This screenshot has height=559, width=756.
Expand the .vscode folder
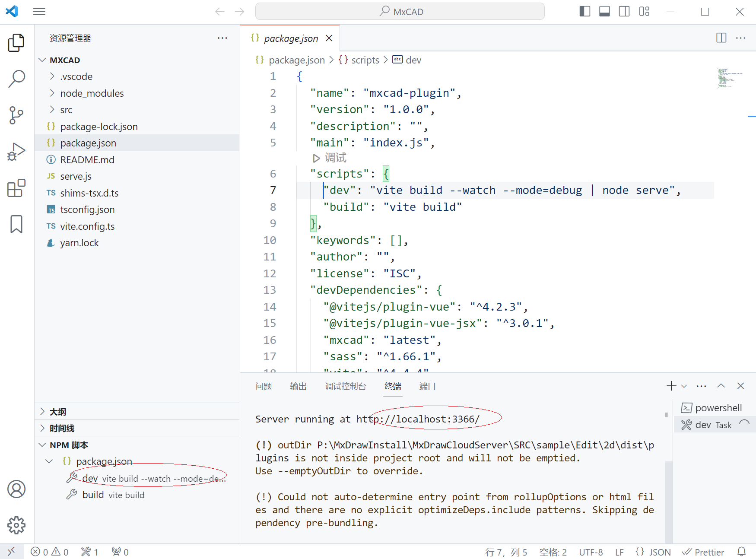[137, 76]
